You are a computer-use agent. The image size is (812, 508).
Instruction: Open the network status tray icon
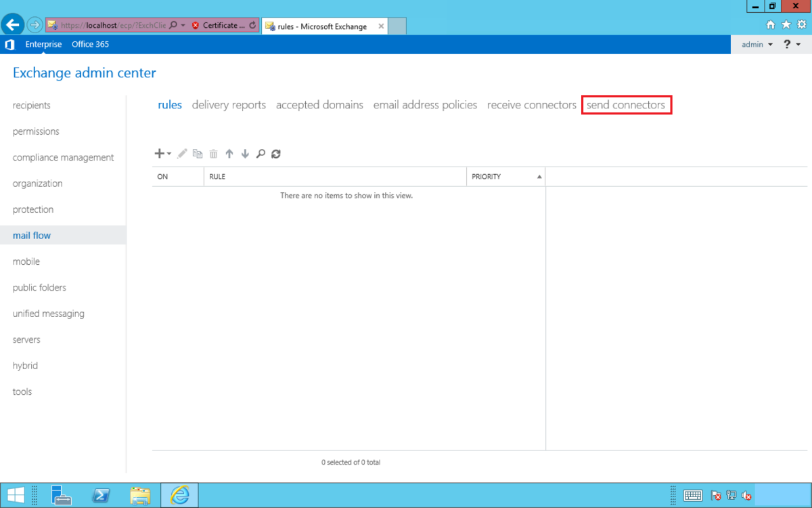pos(731,495)
